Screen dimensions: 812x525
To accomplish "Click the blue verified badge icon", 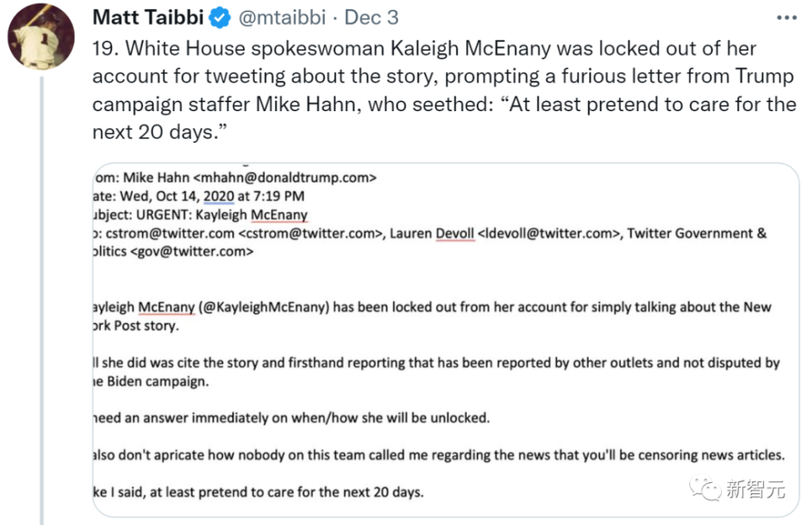I will click(219, 18).
